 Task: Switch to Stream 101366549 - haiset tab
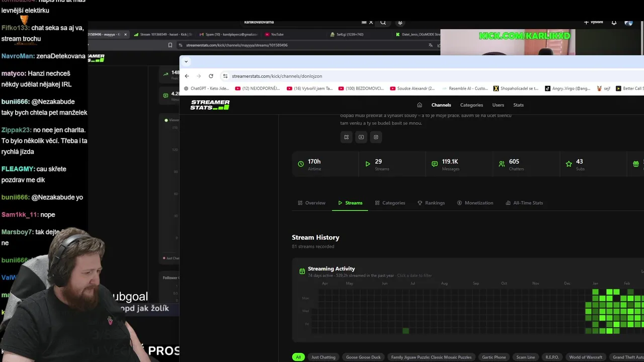click(164, 34)
